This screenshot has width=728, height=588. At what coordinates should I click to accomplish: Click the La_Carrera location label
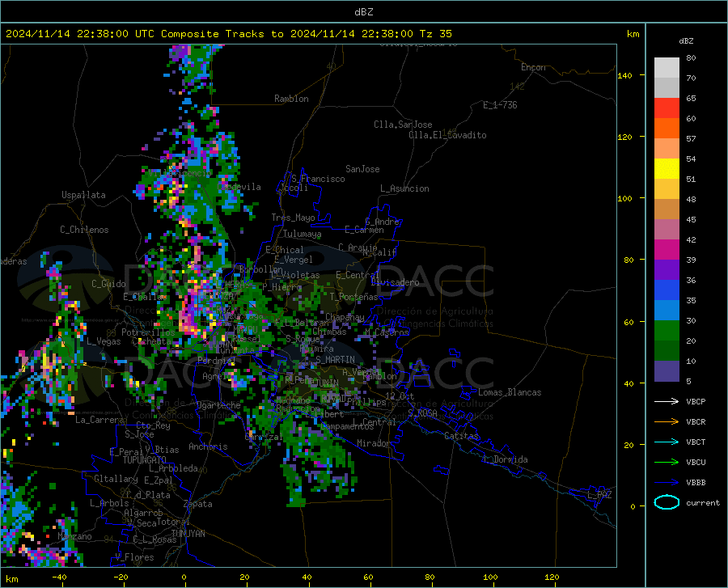click(x=99, y=420)
